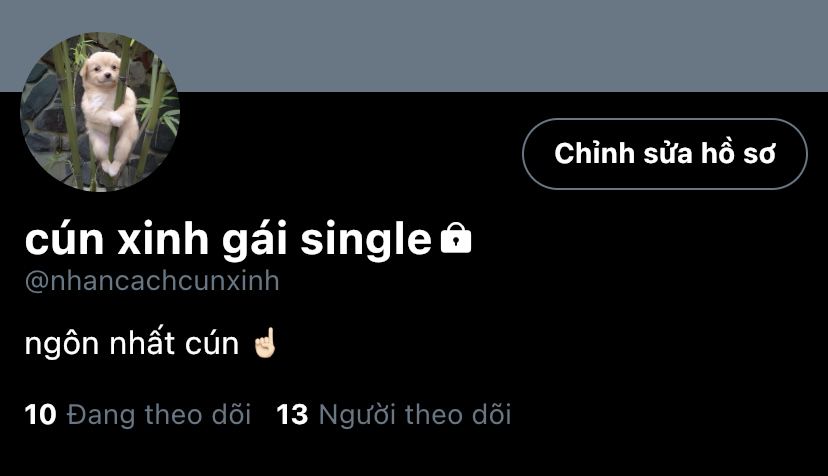
Task: Click the bio text 'ngôn nhất cún'
Action: pos(131,344)
